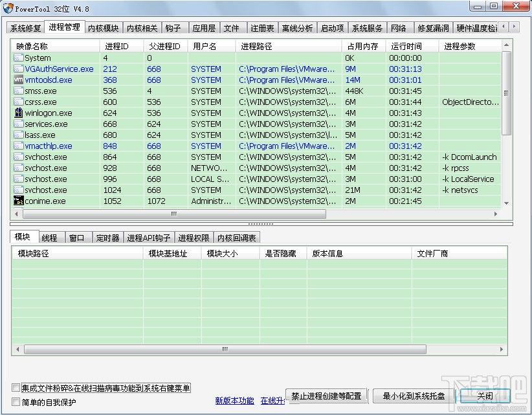Switch to the 线程 tab in lower panel
532x415 pixels.
point(50,237)
